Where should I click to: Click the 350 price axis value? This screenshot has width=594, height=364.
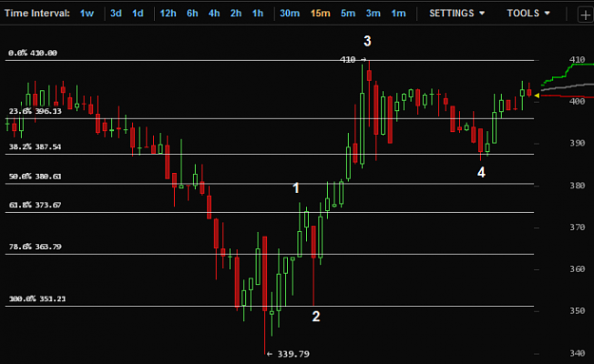[577, 311]
